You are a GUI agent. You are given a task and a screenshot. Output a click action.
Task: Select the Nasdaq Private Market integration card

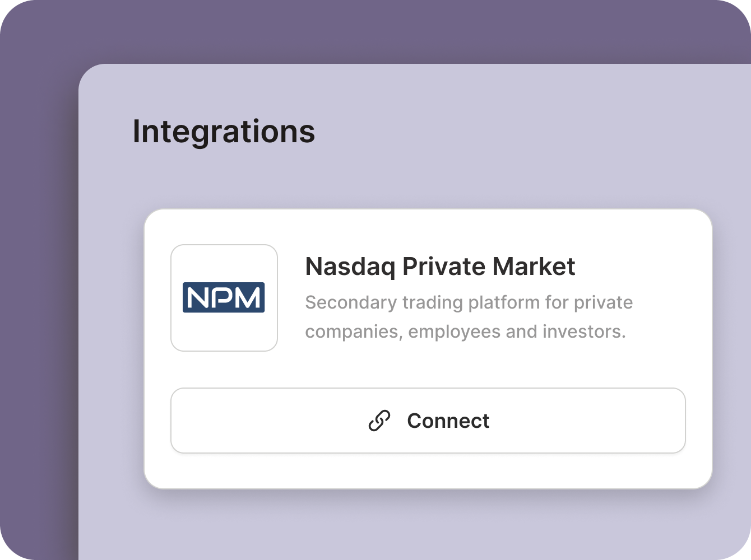428,348
